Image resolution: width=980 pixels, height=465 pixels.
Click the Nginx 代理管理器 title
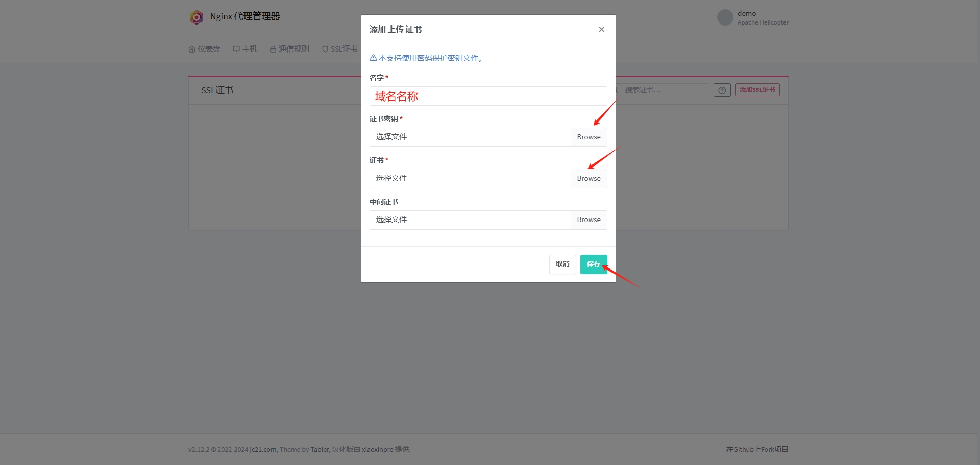[x=245, y=16]
